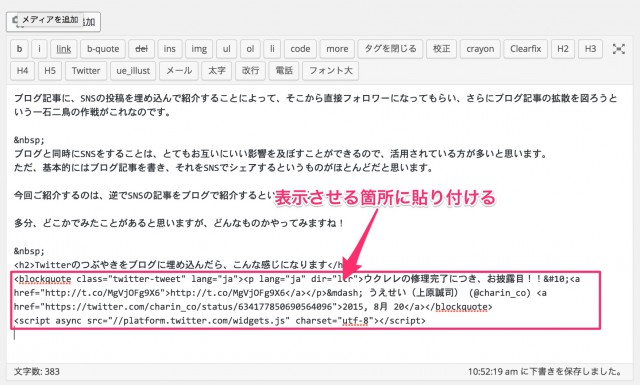Click the word count 文字数: 383
The height and width of the screenshot is (385, 640).
click(37, 372)
